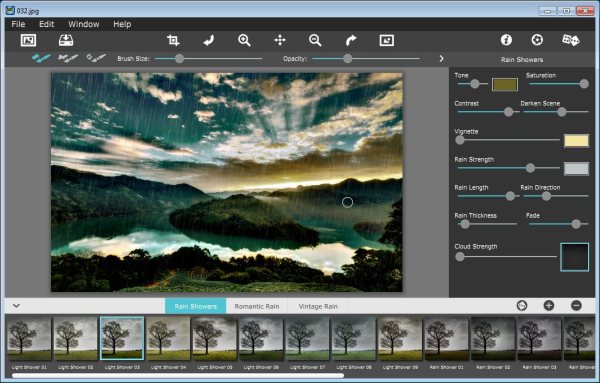Image resolution: width=600 pixels, height=383 pixels.
Task: Toggle the third brush erase icon
Action: (96, 58)
